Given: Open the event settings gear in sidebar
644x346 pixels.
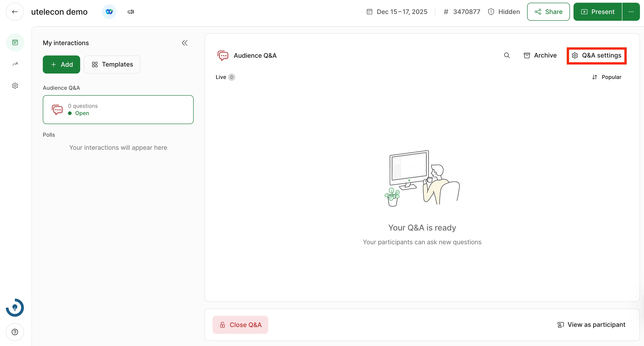Looking at the screenshot, I should click(x=15, y=86).
